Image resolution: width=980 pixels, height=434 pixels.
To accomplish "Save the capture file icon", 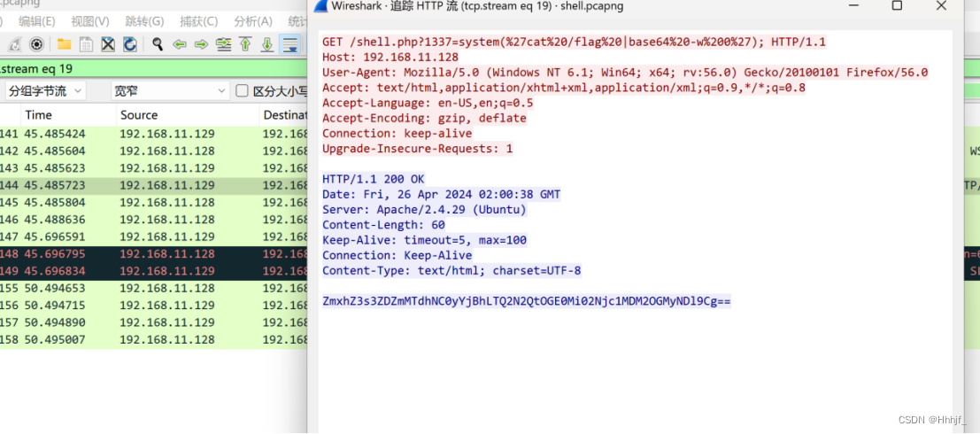I will (86, 44).
